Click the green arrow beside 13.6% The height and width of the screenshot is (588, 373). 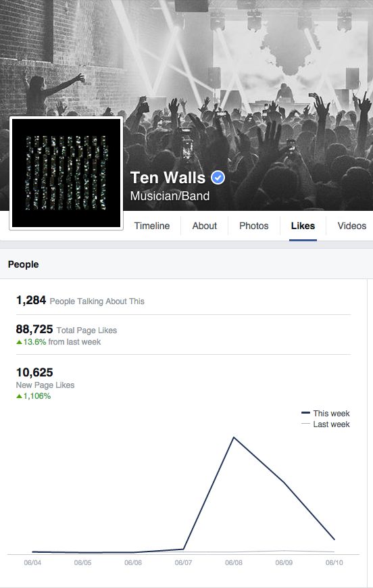coord(19,342)
